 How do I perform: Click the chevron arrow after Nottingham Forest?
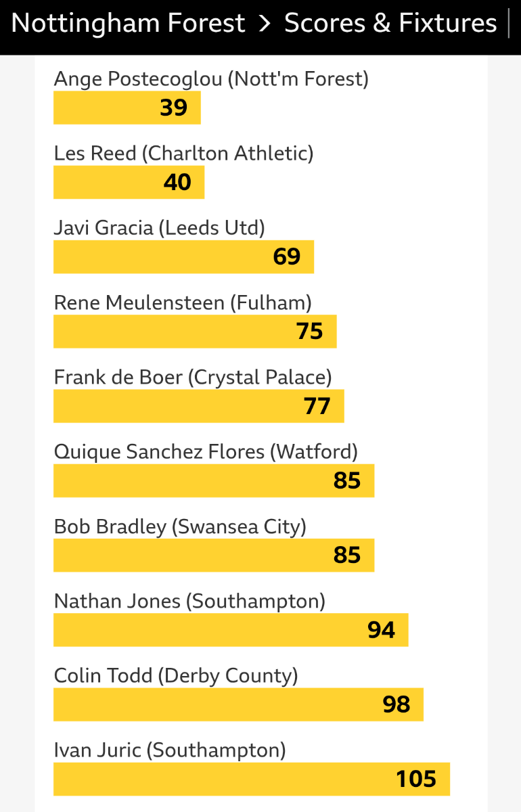tap(265, 24)
